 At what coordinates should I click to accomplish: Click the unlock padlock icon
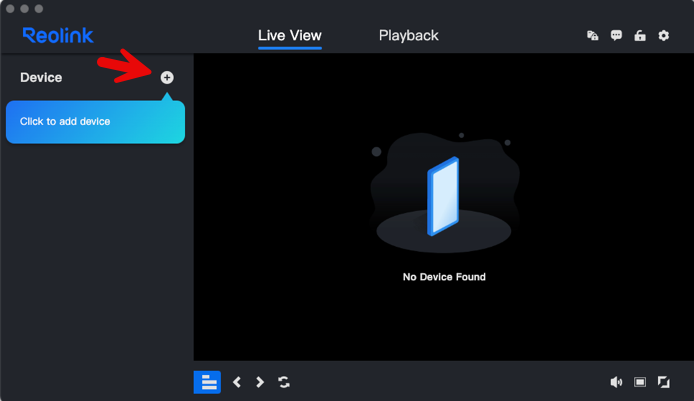640,36
